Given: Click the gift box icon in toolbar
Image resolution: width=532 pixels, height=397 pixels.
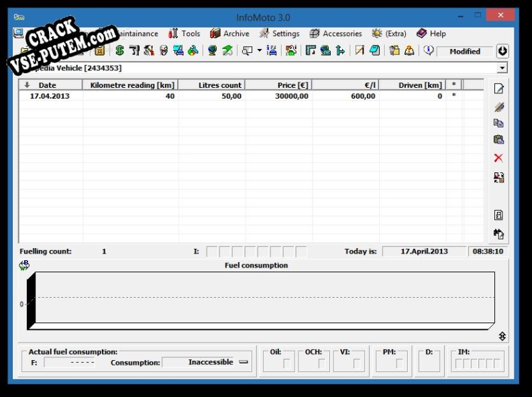Looking at the screenshot, I should tap(394, 51).
